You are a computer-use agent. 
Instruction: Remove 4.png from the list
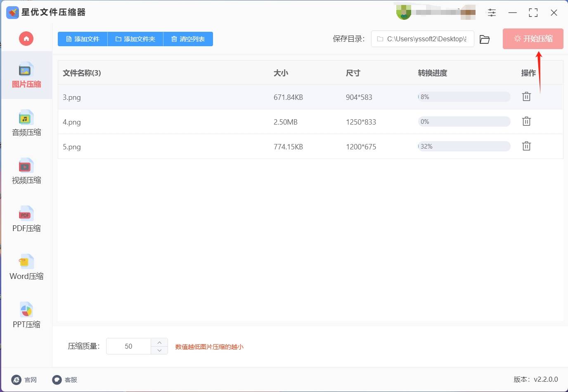pos(526,121)
